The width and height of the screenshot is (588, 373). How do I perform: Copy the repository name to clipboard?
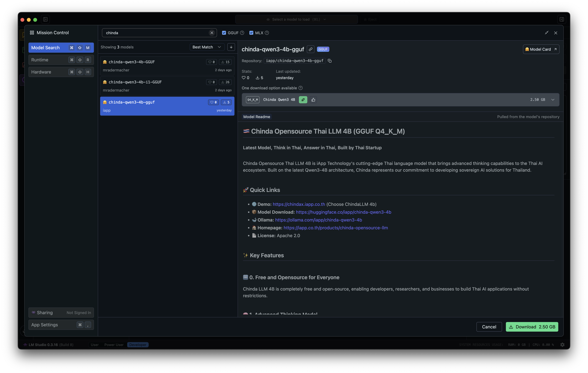click(x=330, y=61)
